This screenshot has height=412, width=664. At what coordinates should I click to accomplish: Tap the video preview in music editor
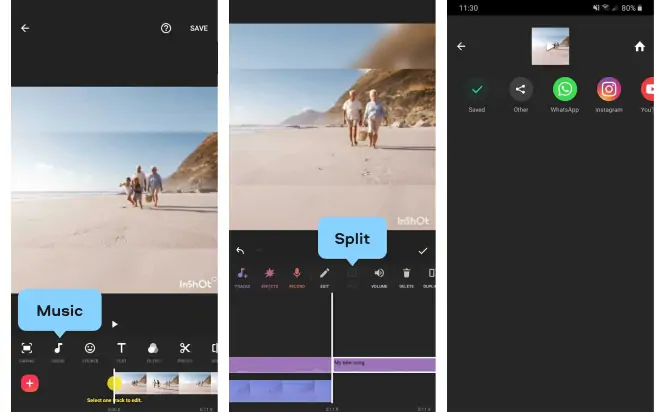[x=332, y=127]
